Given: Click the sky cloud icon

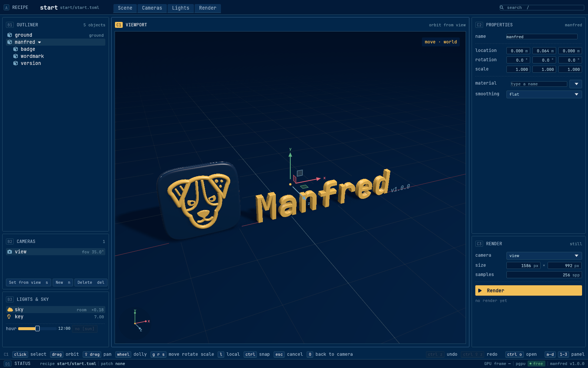Looking at the screenshot, I should [x=10, y=310].
